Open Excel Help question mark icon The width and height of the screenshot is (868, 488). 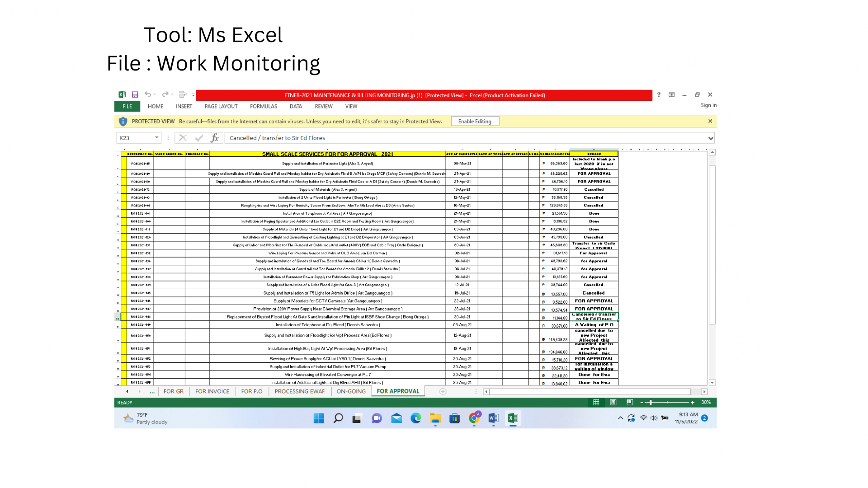click(659, 94)
